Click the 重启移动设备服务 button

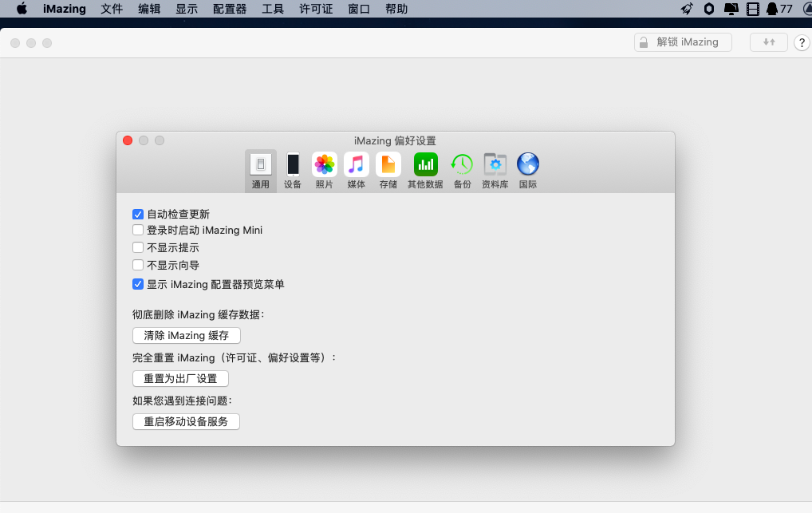[186, 421]
